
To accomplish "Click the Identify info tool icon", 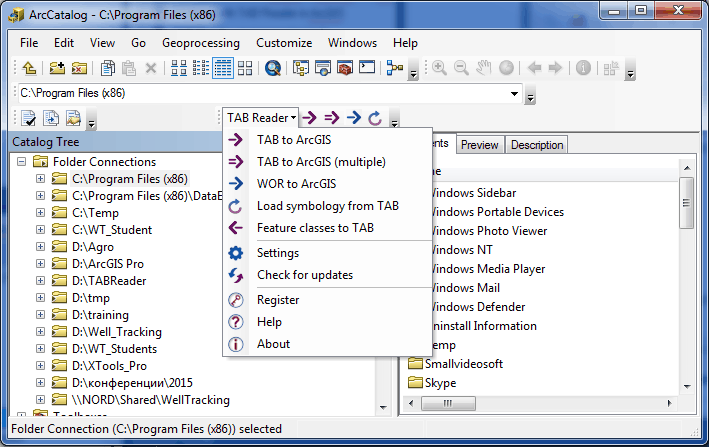I will tap(583, 68).
